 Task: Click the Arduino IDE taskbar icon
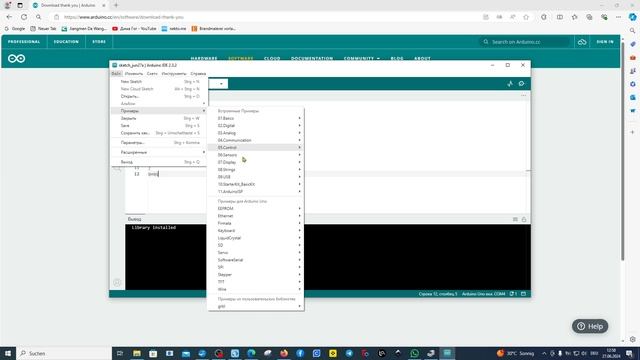point(447,353)
